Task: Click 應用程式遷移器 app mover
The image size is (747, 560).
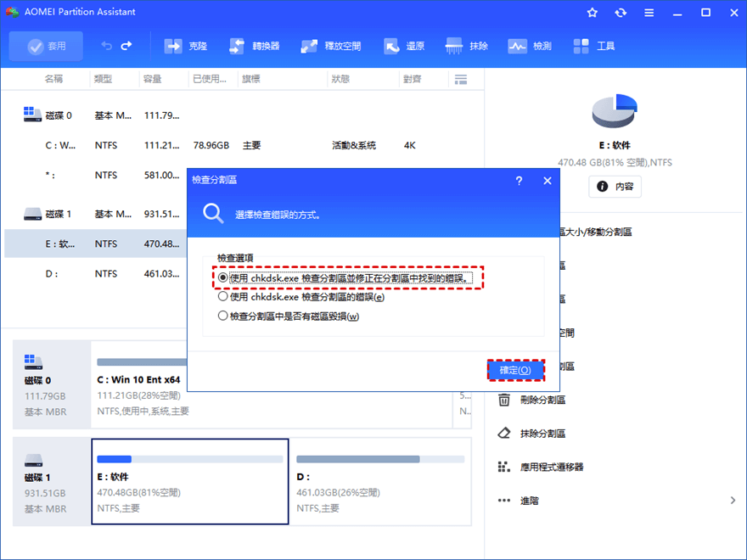Action: [552, 468]
